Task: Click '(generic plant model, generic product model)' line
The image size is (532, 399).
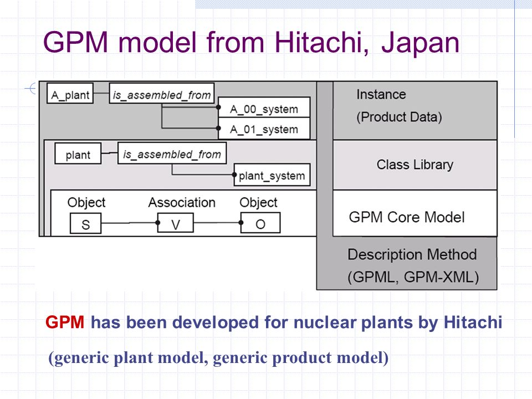Action: click(218, 358)
